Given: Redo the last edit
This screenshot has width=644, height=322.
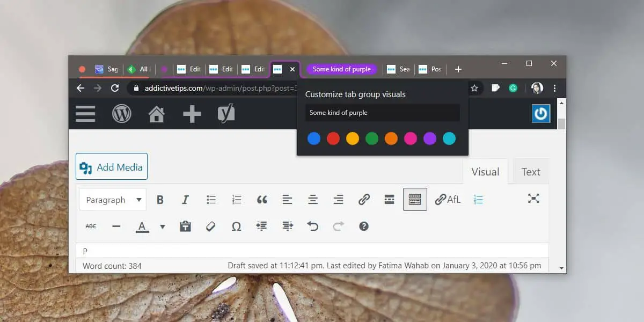Looking at the screenshot, I should click(338, 226).
